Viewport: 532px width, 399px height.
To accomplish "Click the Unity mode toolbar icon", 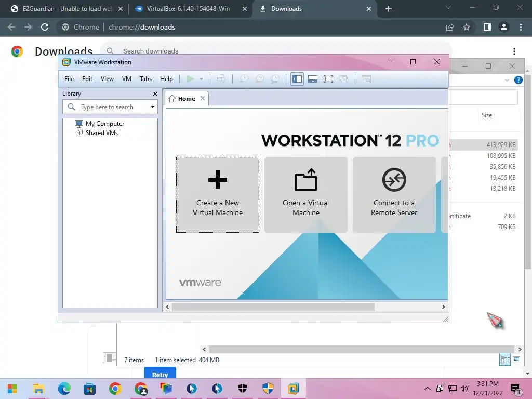I will pos(344,79).
